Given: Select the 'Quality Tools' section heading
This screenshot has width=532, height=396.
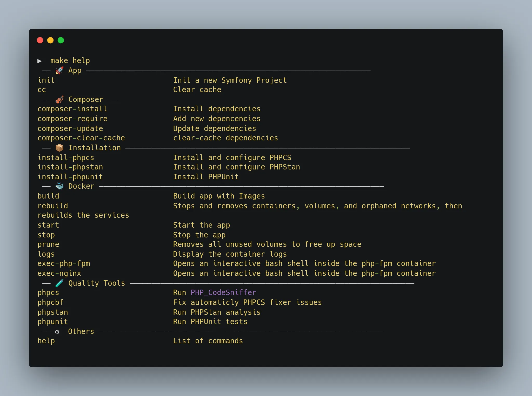Looking at the screenshot, I should (x=97, y=283).
